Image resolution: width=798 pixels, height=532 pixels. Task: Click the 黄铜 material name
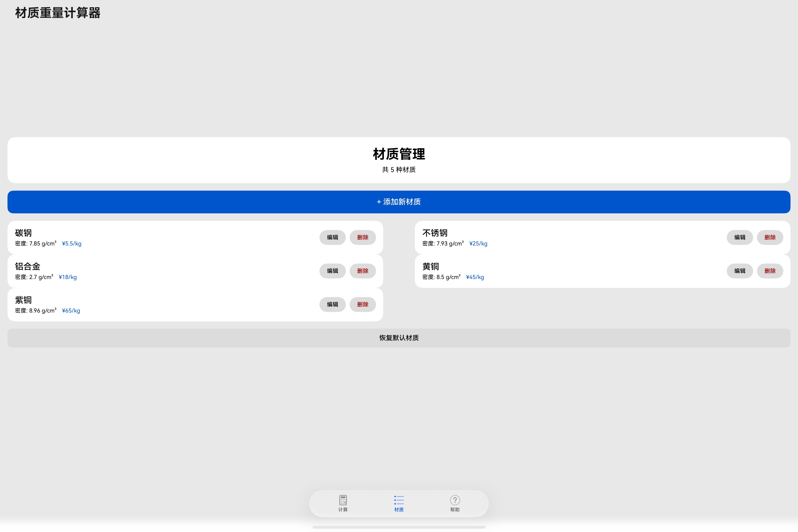click(x=431, y=267)
